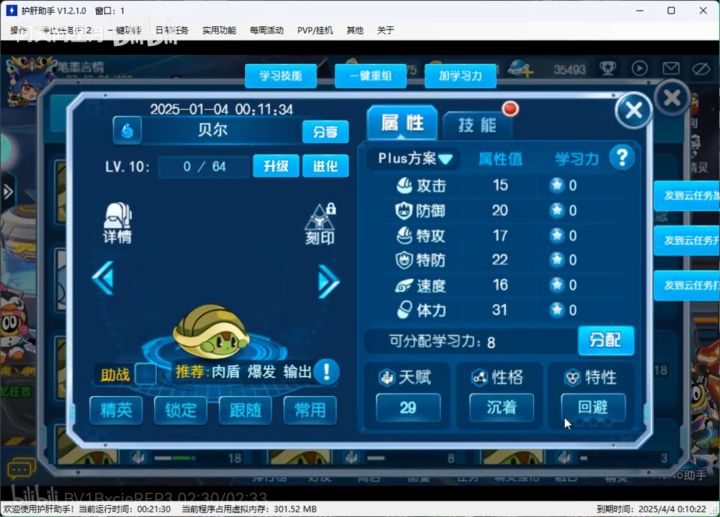Click the 学习技能 button

[x=281, y=76]
